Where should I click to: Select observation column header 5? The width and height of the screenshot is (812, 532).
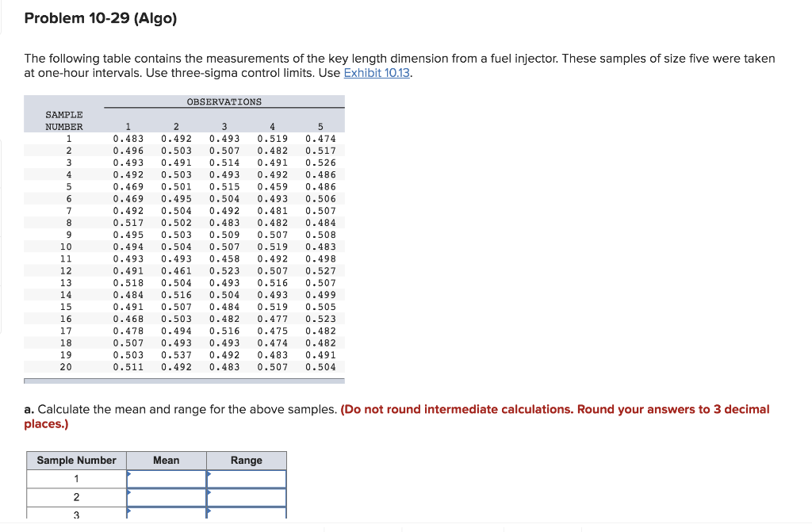320,126
